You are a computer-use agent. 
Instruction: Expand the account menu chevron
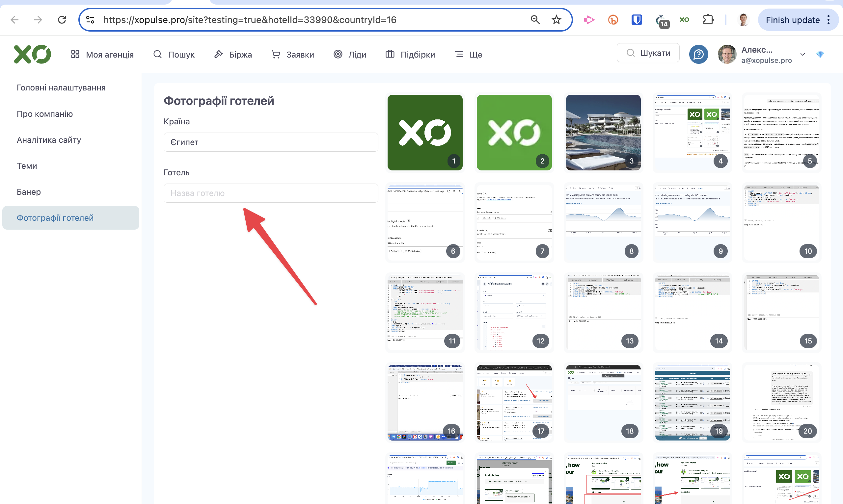[x=802, y=54]
